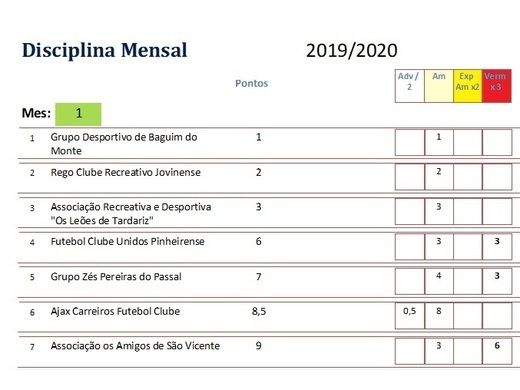The image size is (520, 390).
Task: Select the yellow Exp Am x2 header
Action: (x=467, y=86)
